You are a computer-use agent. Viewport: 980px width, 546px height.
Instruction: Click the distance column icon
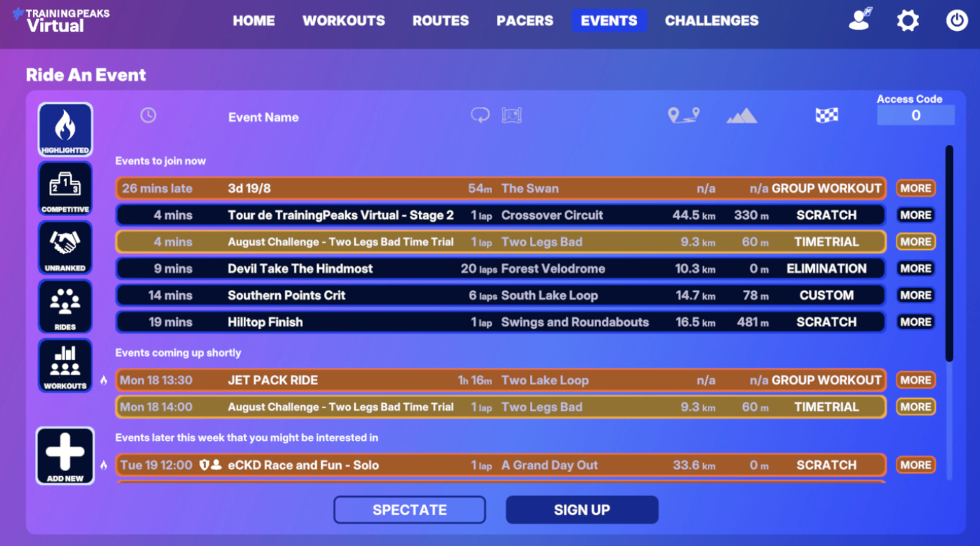pyautogui.click(x=683, y=115)
